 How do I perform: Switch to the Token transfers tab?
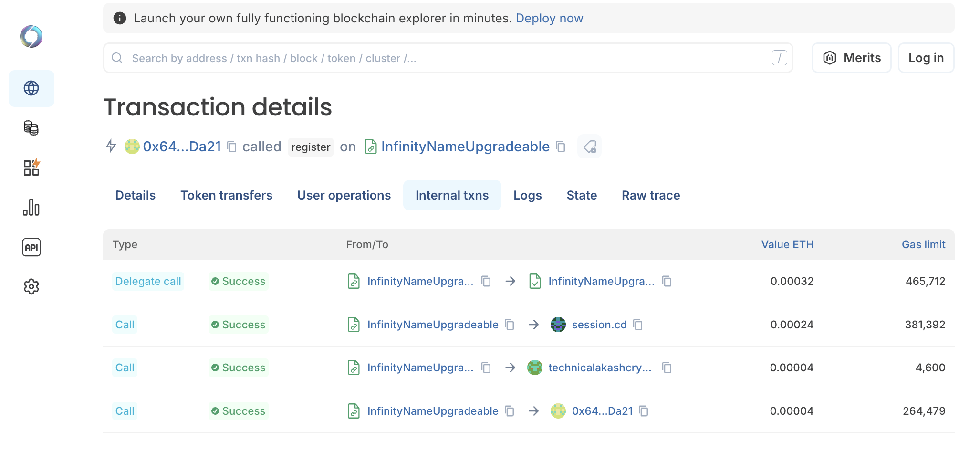click(226, 195)
